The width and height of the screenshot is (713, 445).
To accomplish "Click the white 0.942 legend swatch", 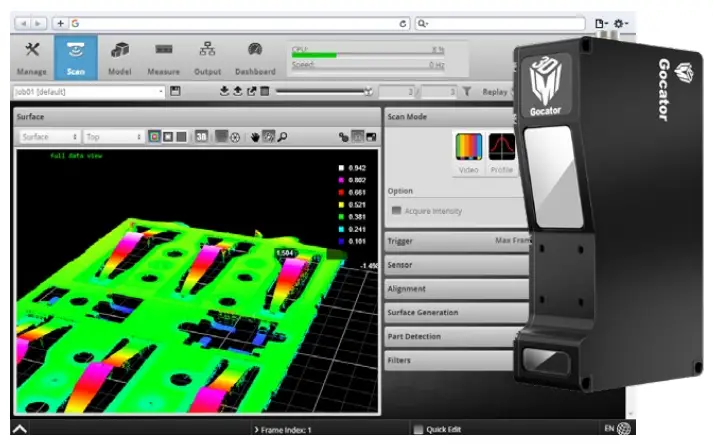I will coord(341,168).
